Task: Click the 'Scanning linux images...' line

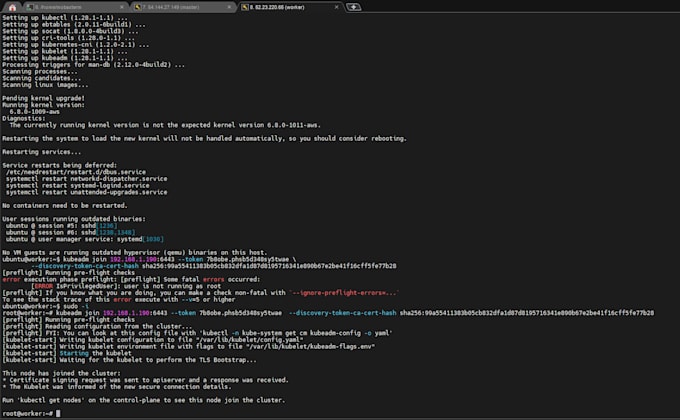Action: pyautogui.click(x=45, y=85)
